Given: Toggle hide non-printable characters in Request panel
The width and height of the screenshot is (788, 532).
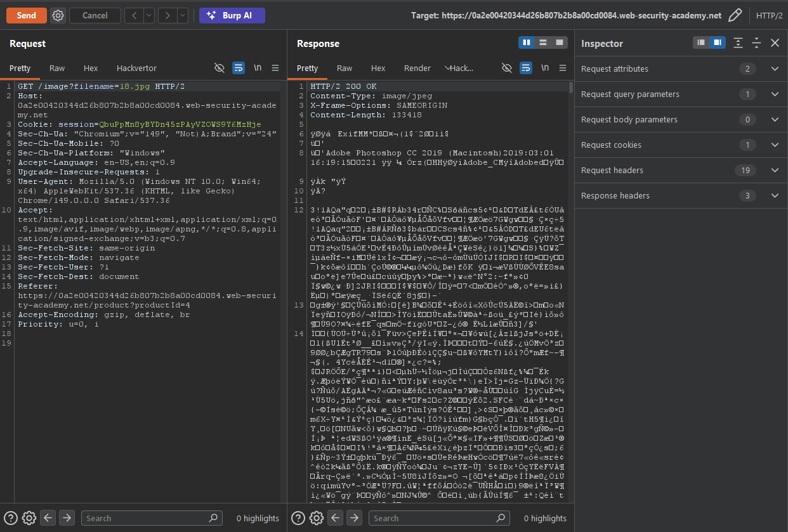Looking at the screenshot, I should point(220,68).
